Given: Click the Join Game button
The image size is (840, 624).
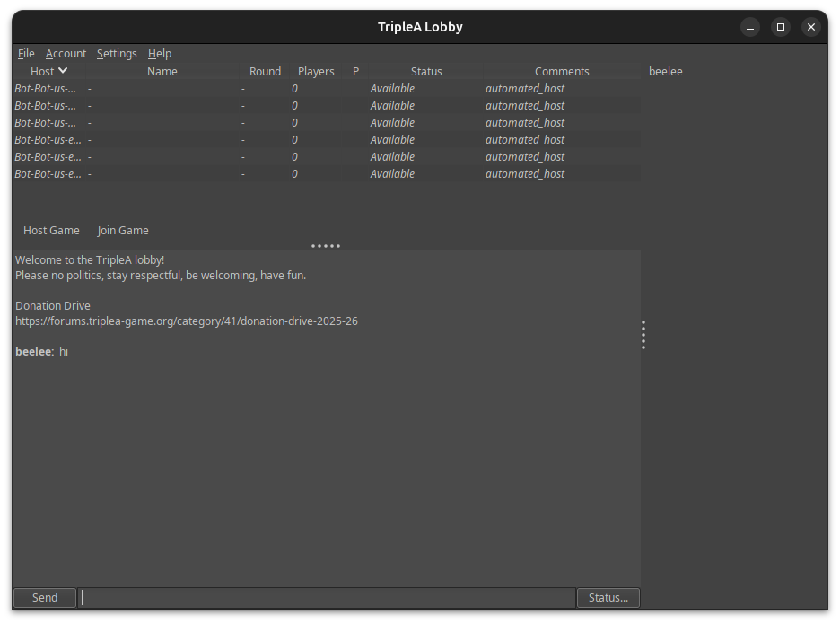Looking at the screenshot, I should (123, 231).
